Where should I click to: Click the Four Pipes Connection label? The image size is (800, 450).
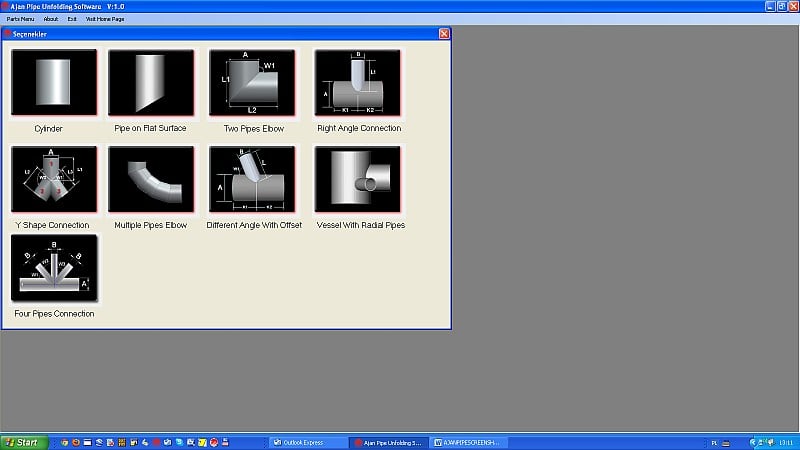click(x=54, y=314)
